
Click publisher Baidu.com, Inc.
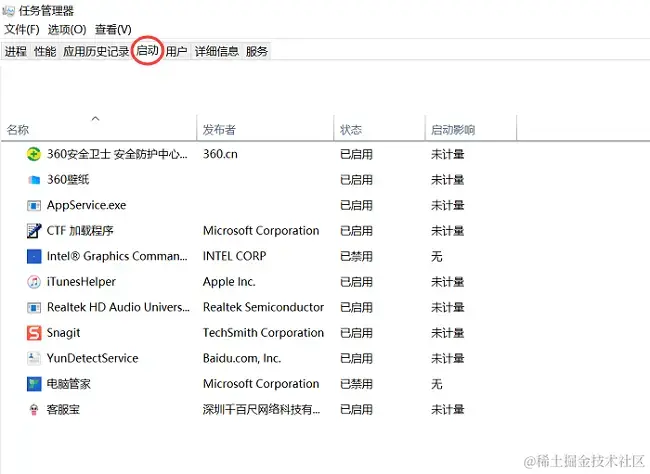(x=242, y=358)
